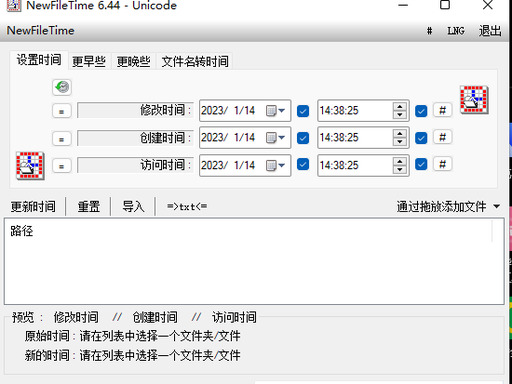This screenshot has height=384, width=512.
Task: Open the 创建时间 date calendar dropdown
Action: click(275, 138)
